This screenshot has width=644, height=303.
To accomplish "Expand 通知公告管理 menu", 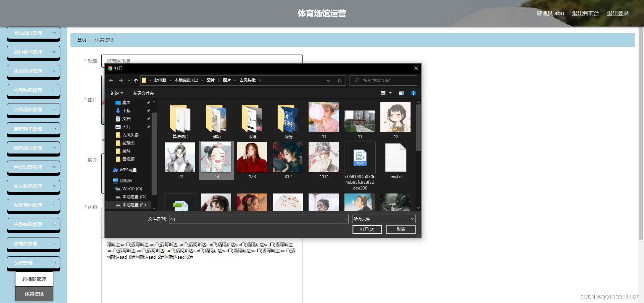I will 34,167.
